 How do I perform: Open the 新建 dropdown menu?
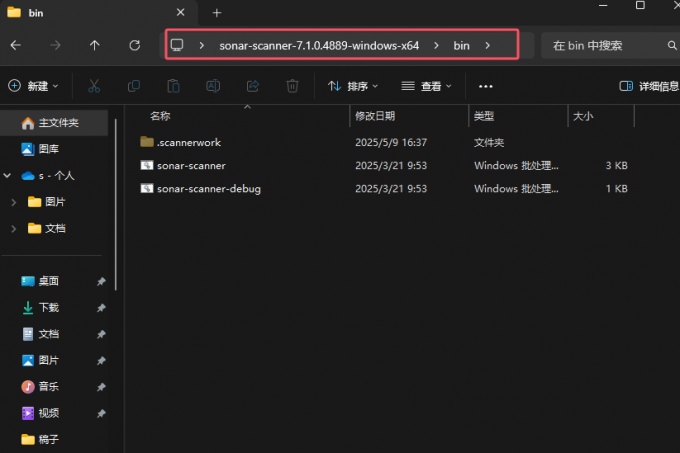click(33, 86)
